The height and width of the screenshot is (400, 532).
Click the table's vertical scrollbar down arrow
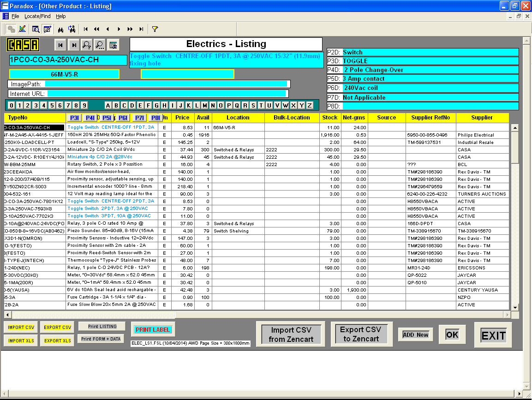pos(515,308)
